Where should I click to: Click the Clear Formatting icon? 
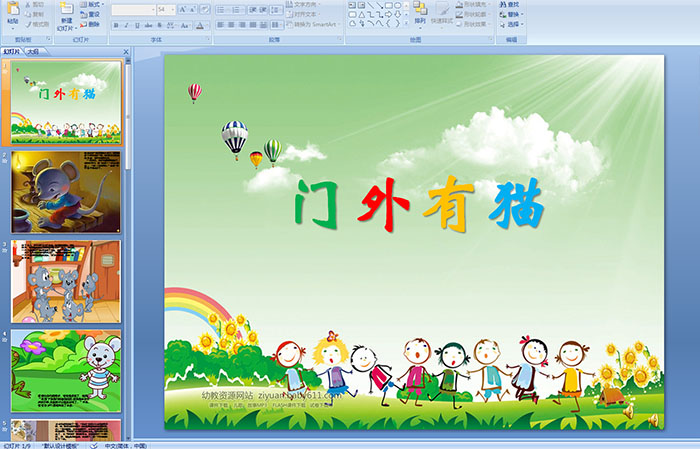(x=205, y=9)
